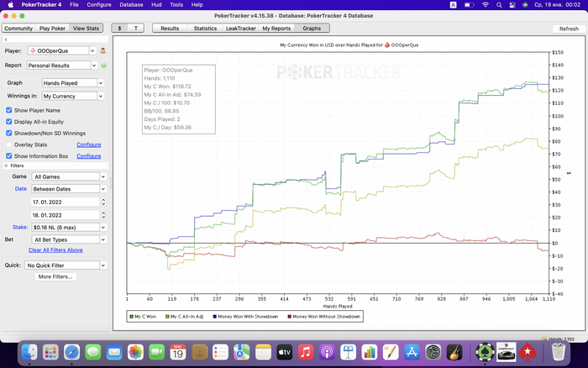
Task: Open Notes from the dock
Action: coord(263,352)
